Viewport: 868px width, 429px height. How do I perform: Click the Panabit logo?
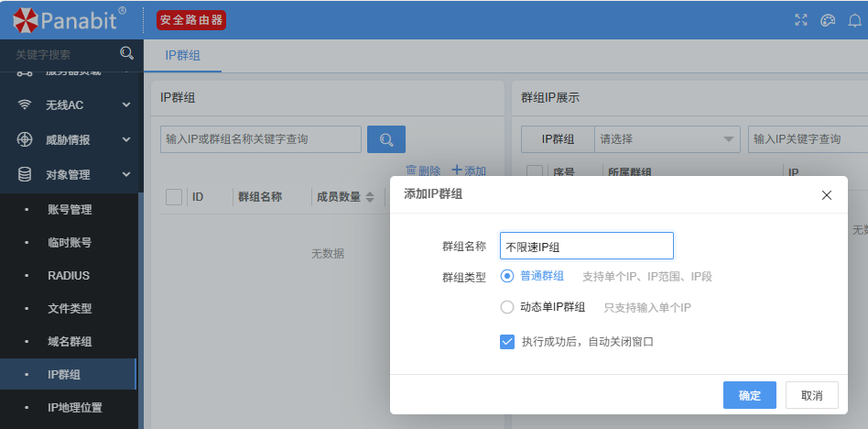(x=70, y=19)
